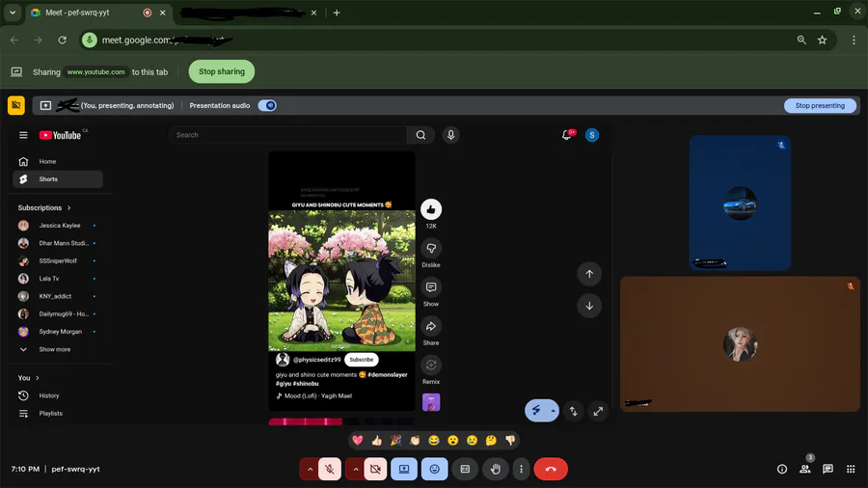Screen dimensions: 868x488
Task: Open chat with everyone icon
Action: [828, 469]
